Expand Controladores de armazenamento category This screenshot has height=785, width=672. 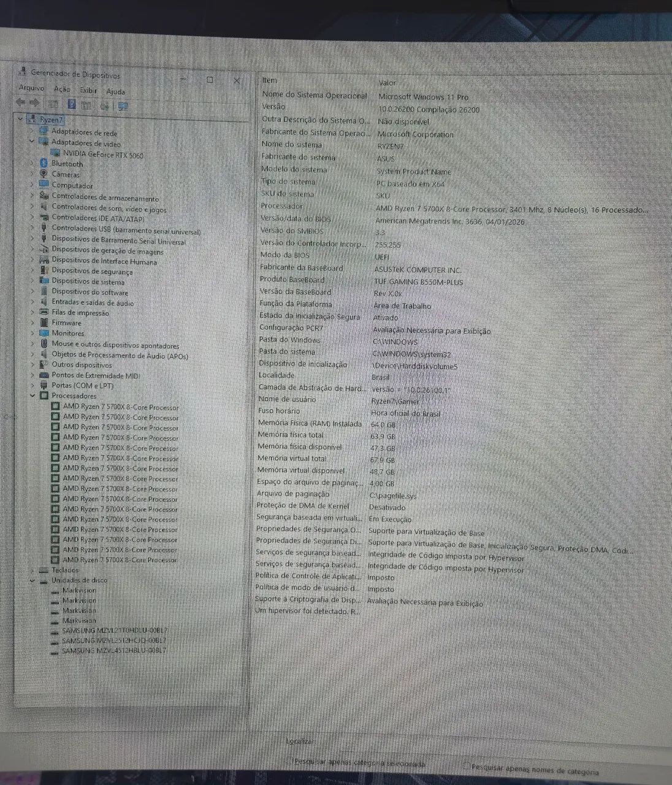[32, 195]
